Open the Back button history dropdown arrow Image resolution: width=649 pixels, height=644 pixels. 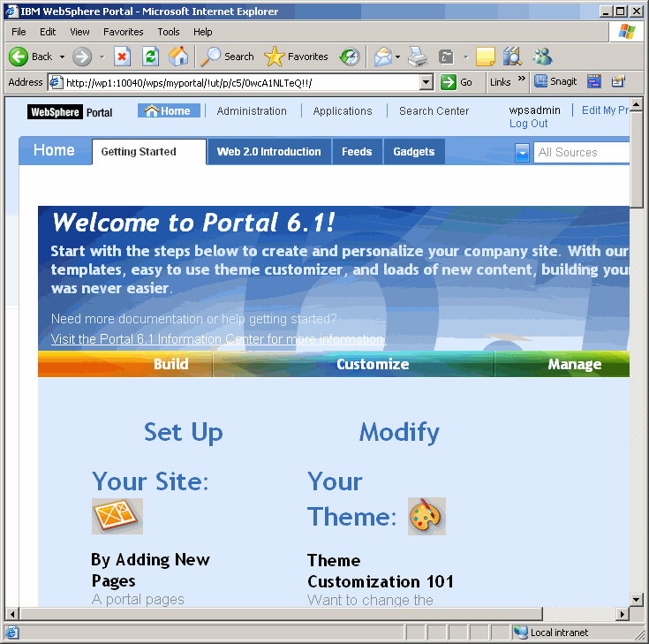click(62, 57)
